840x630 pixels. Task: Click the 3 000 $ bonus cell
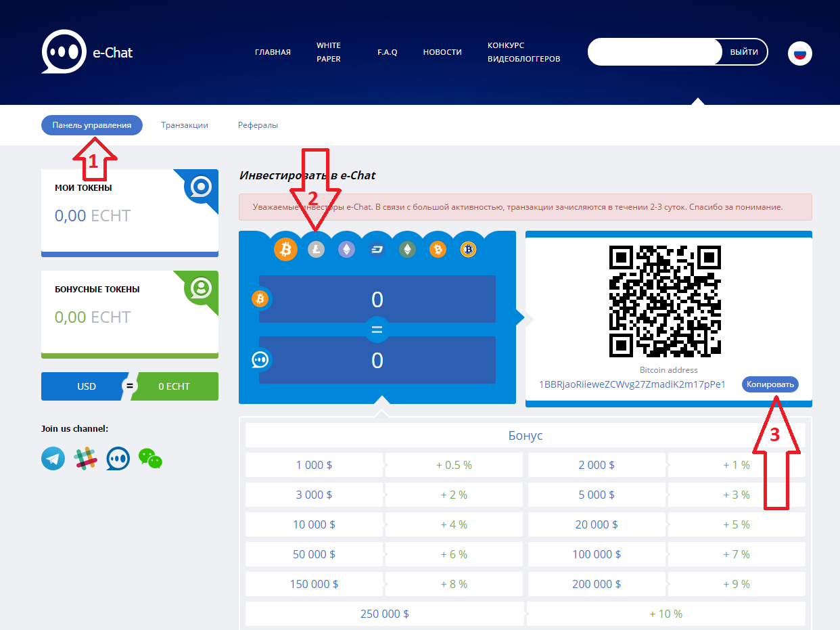314,495
